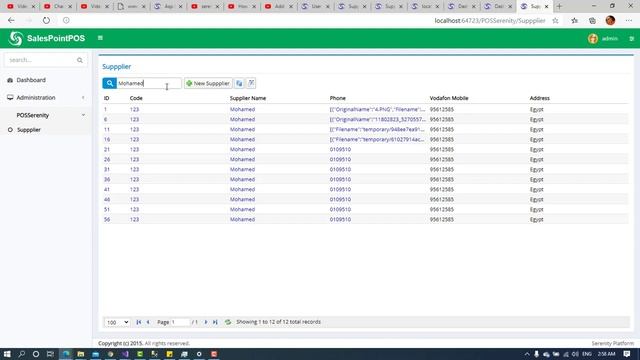
Task: Click the New Suppplier button
Action: tap(208, 83)
